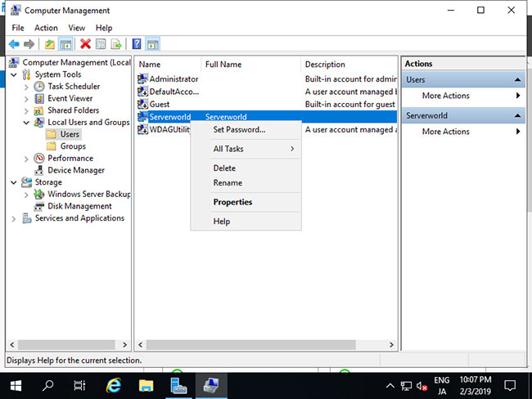Click the ENG JA language indicator

441,386
